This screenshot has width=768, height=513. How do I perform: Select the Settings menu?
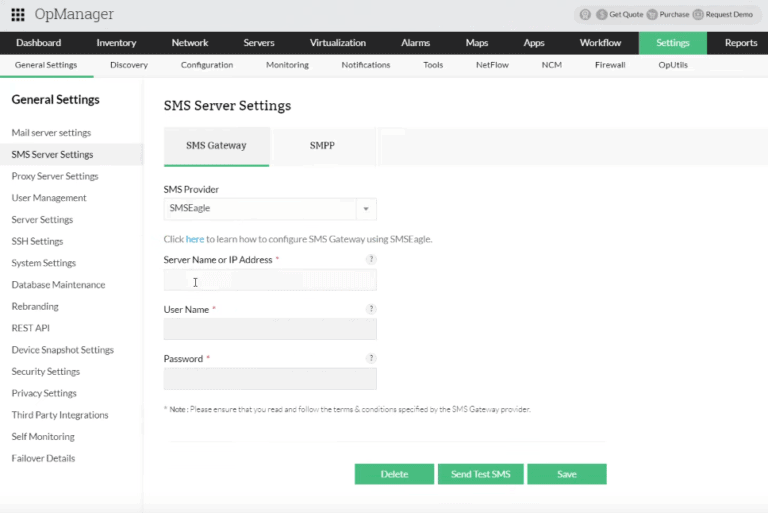coord(672,43)
